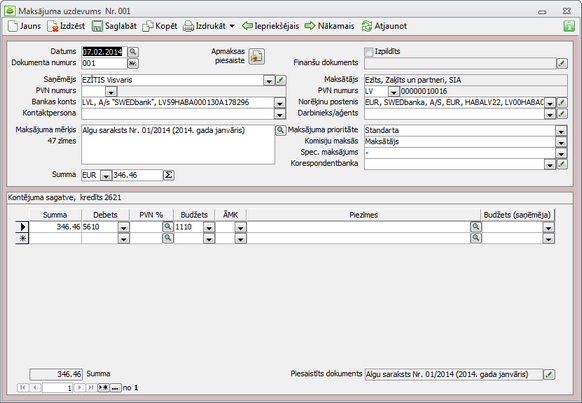Go to last record navigation button
Viewport: 582px width, 403px height.
point(91,388)
